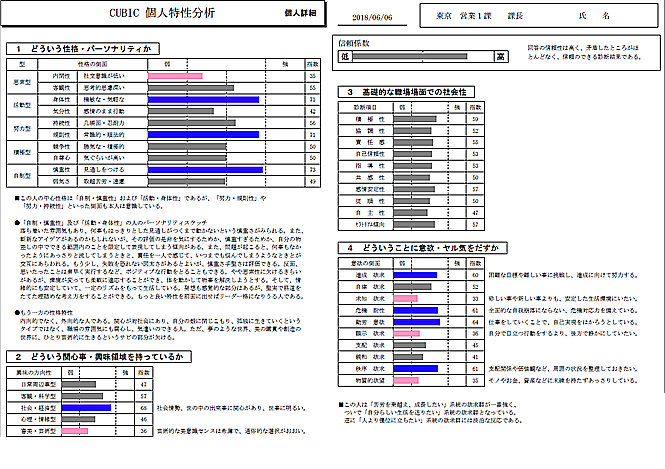Click the '自己信頼性' row label in section 3
The width and height of the screenshot is (665, 469).
pos(370,154)
